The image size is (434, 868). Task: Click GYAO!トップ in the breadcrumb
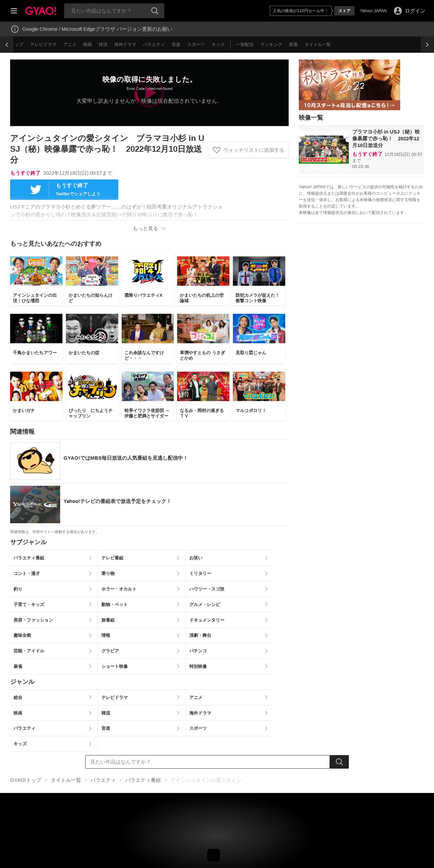click(26, 780)
